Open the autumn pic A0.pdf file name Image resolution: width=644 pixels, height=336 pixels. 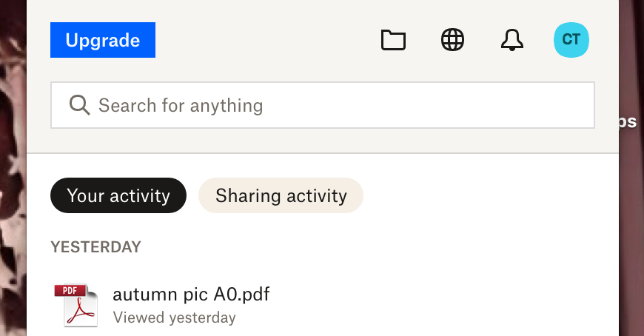[x=191, y=295]
